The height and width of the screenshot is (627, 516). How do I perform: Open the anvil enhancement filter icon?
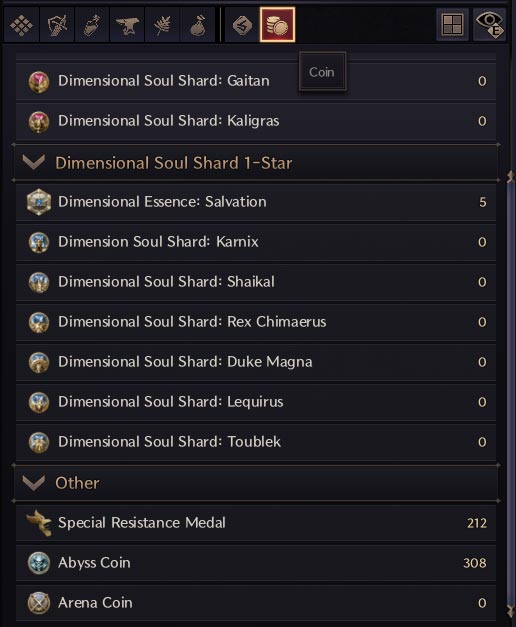coord(127,25)
